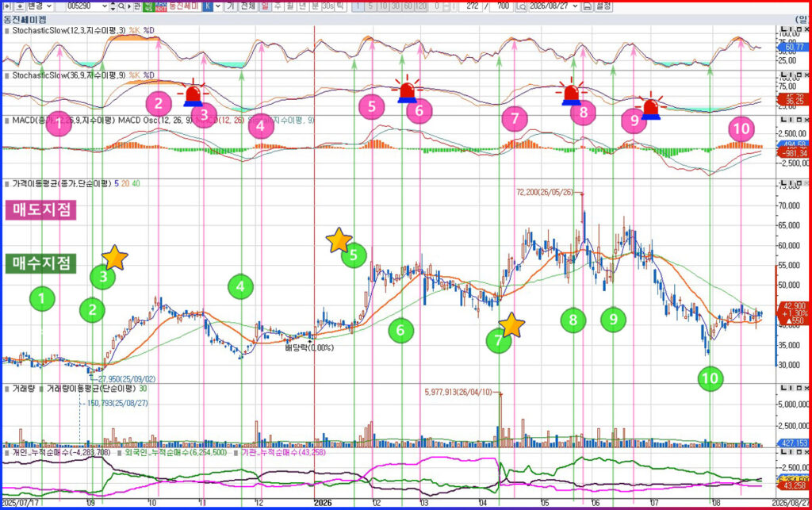Screen dimensions: 812x510
Task: Select the 관 toolbar button
Action: tap(137, 6)
